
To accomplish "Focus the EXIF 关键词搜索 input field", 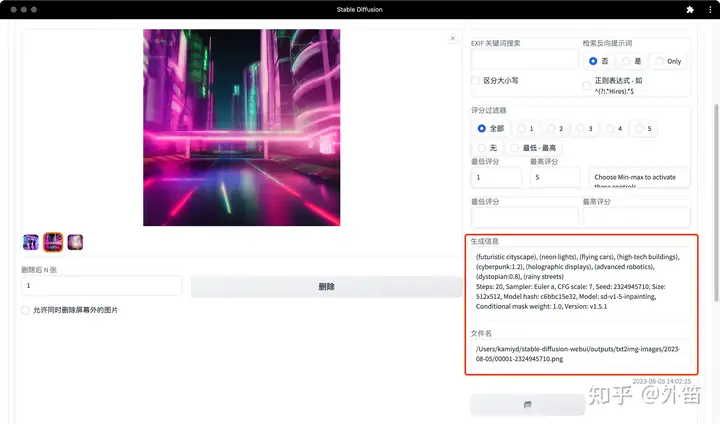I will coord(525,60).
